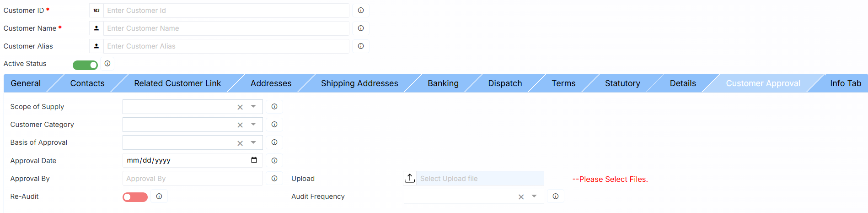Open the Customer Category dropdown
The width and height of the screenshot is (868, 213).
[x=253, y=124]
